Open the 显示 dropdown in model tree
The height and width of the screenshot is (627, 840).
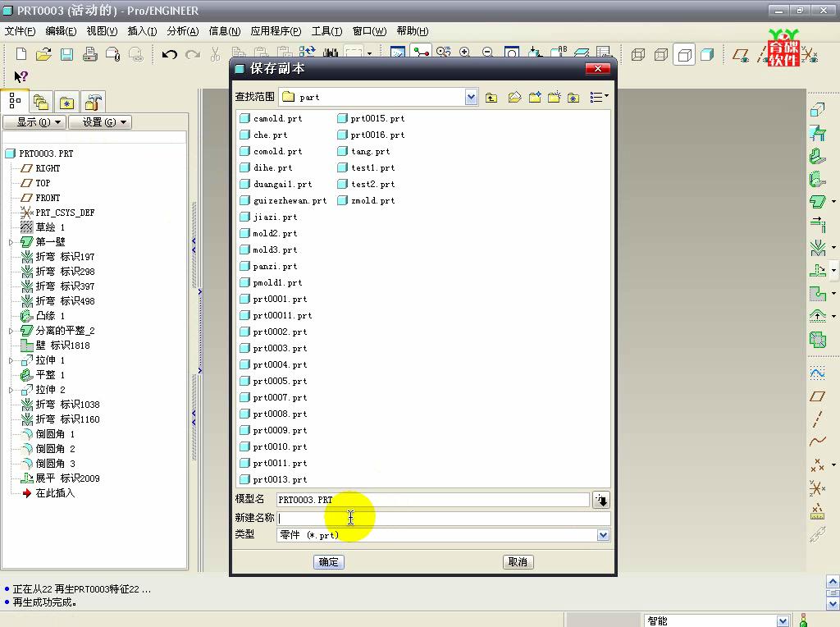tap(34, 122)
